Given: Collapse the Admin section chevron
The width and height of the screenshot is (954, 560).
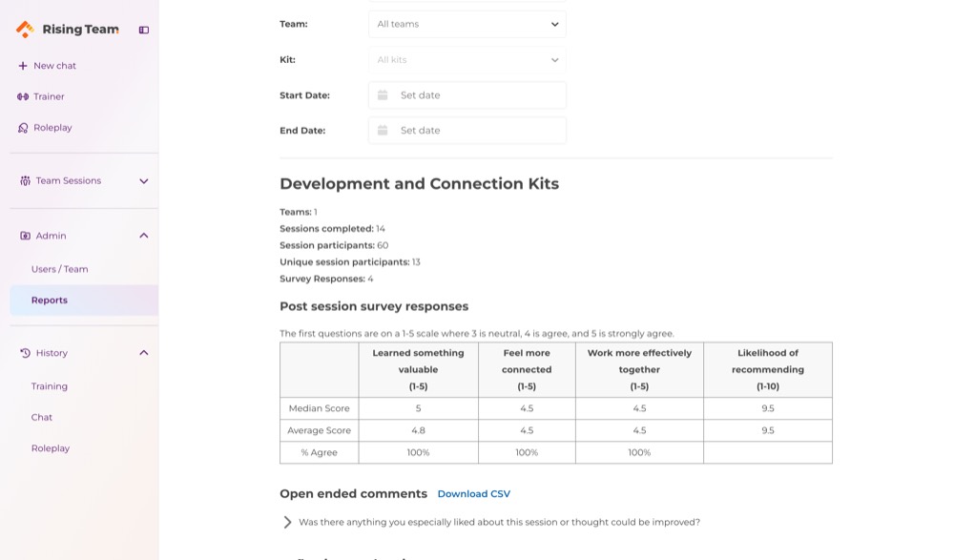Looking at the screenshot, I should coord(144,236).
